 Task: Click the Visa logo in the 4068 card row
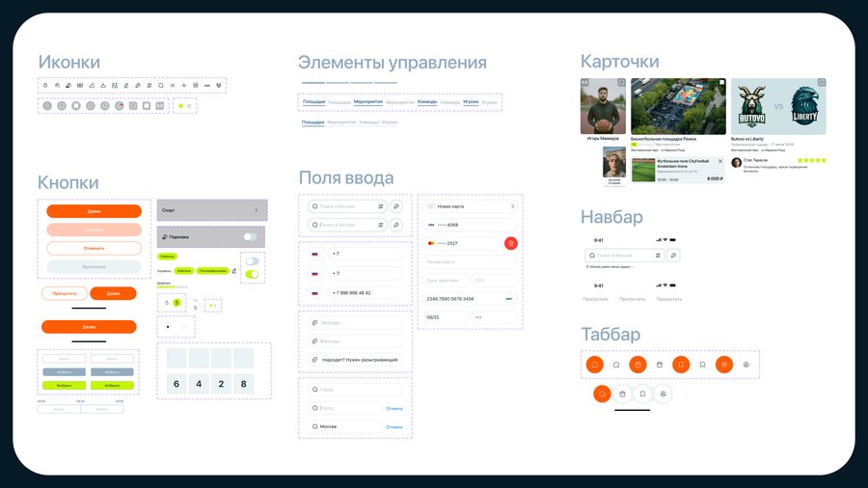tap(431, 225)
